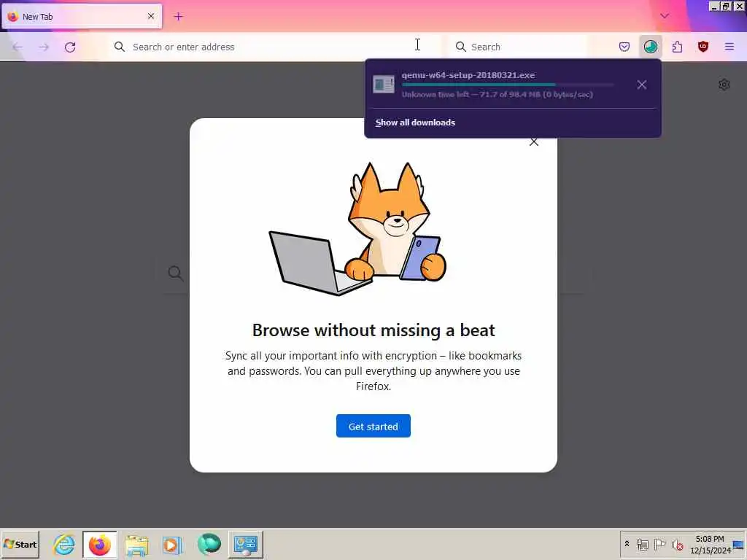Open the Action Center flag icon
747x560 pixels.
coord(659,544)
